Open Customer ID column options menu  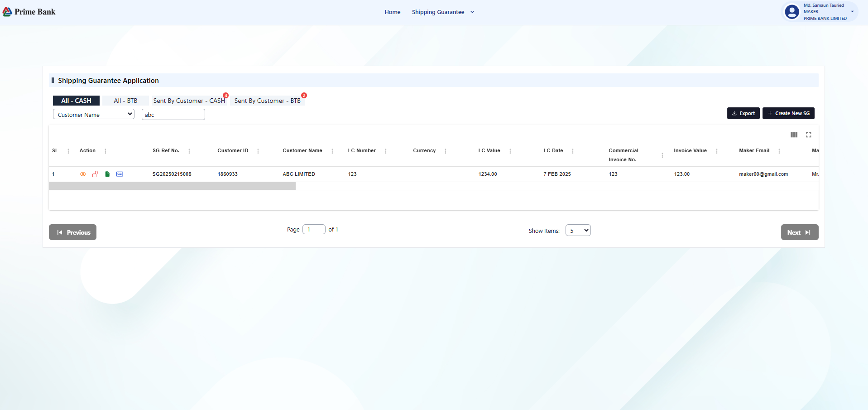(x=258, y=151)
